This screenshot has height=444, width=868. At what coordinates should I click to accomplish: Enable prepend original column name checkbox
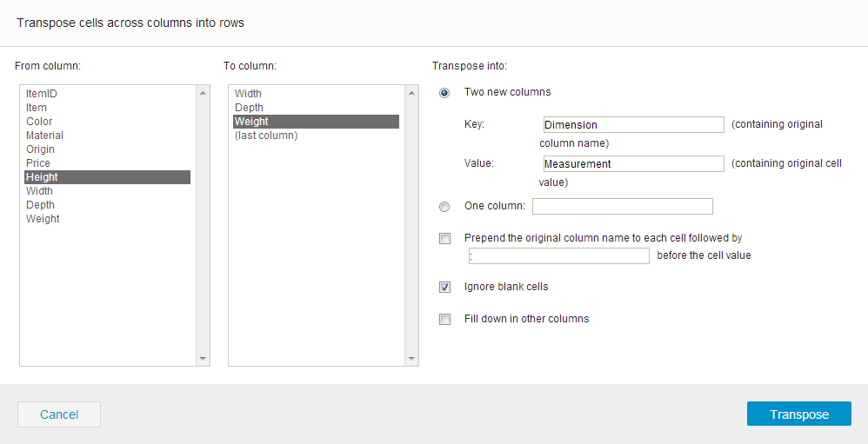click(445, 239)
